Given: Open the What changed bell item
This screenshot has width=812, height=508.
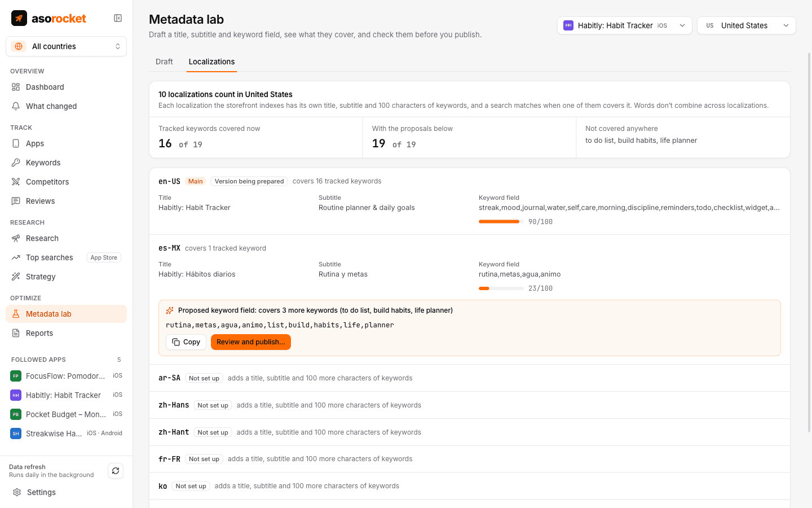Looking at the screenshot, I should 66,106.
